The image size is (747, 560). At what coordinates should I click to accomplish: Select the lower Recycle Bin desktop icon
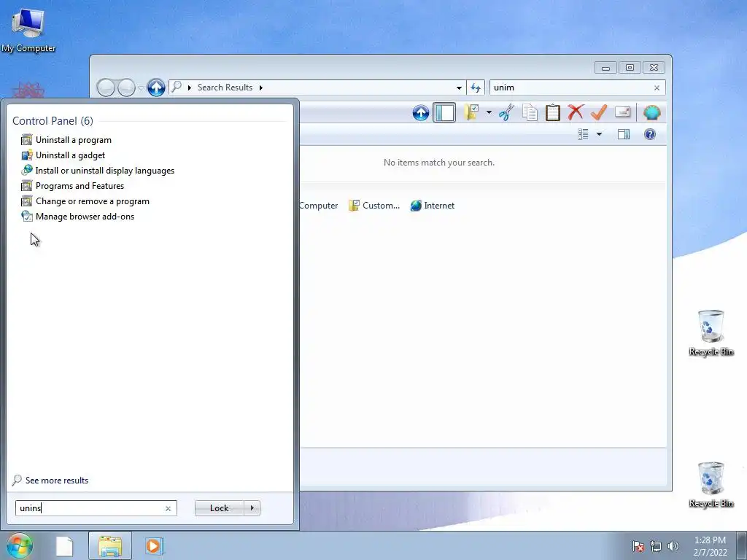(x=711, y=485)
